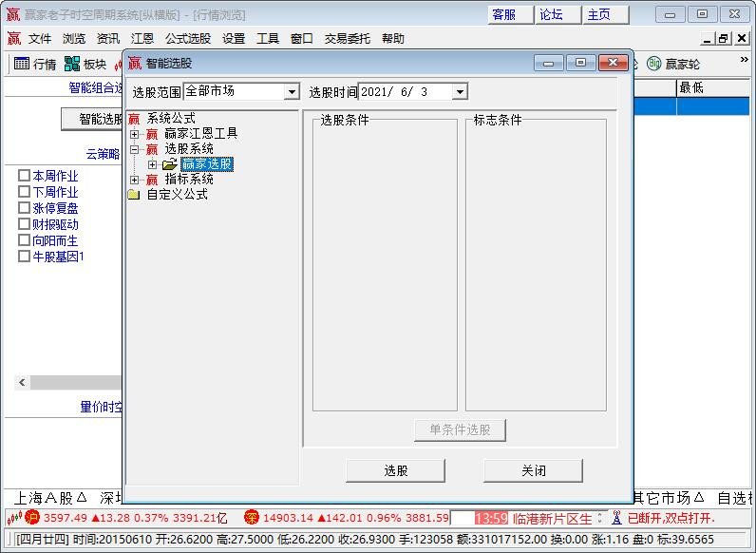
Task: Click the 选股系统 red logo icon
Action: pyautogui.click(x=152, y=149)
